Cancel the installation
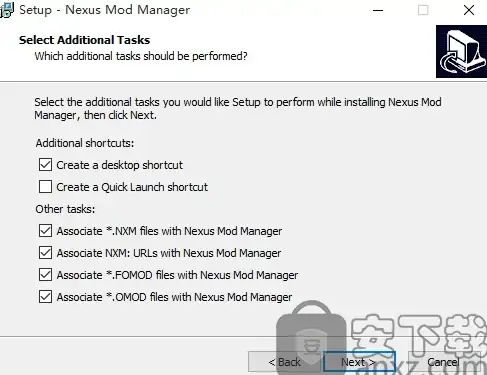Screen dimensions: 487x375 (443, 362)
